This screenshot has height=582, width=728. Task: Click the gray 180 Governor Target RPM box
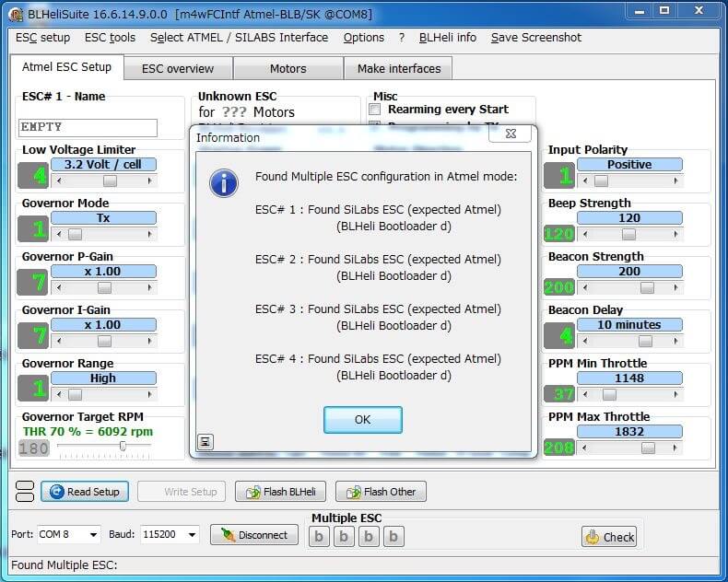(x=34, y=448)
